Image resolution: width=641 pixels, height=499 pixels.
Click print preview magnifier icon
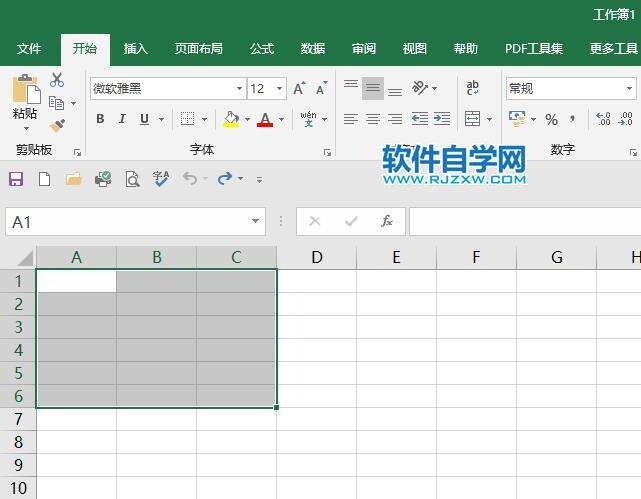click(x=132, y=179)
